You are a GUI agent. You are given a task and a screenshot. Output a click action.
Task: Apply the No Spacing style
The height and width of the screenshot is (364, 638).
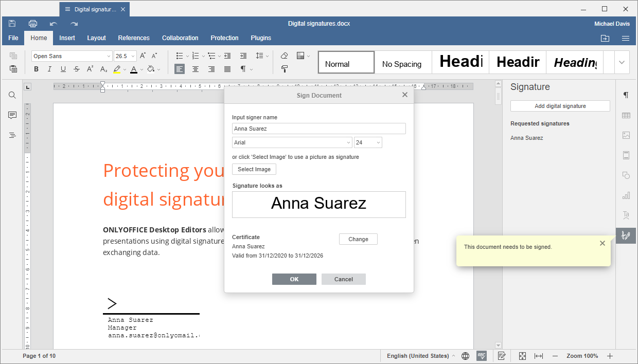[x=402, y=62]
